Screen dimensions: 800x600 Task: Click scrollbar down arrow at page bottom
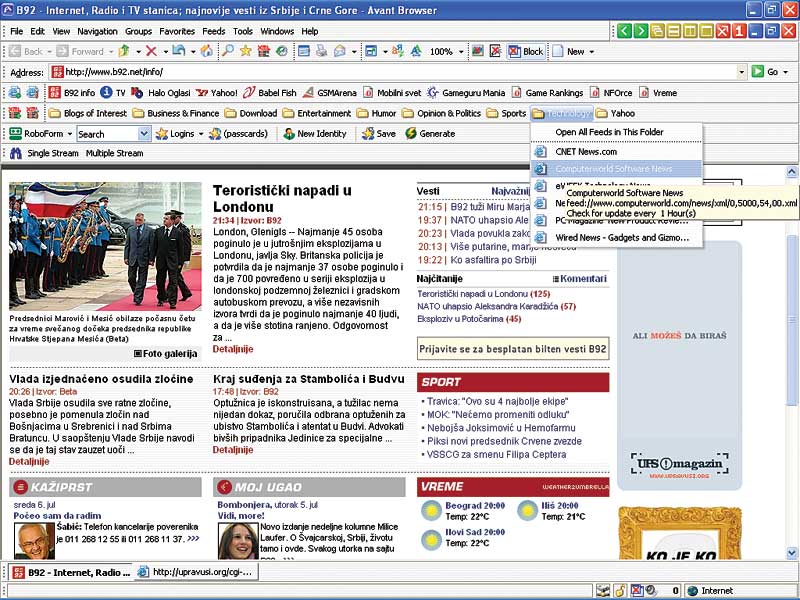[x=791, y=552]
